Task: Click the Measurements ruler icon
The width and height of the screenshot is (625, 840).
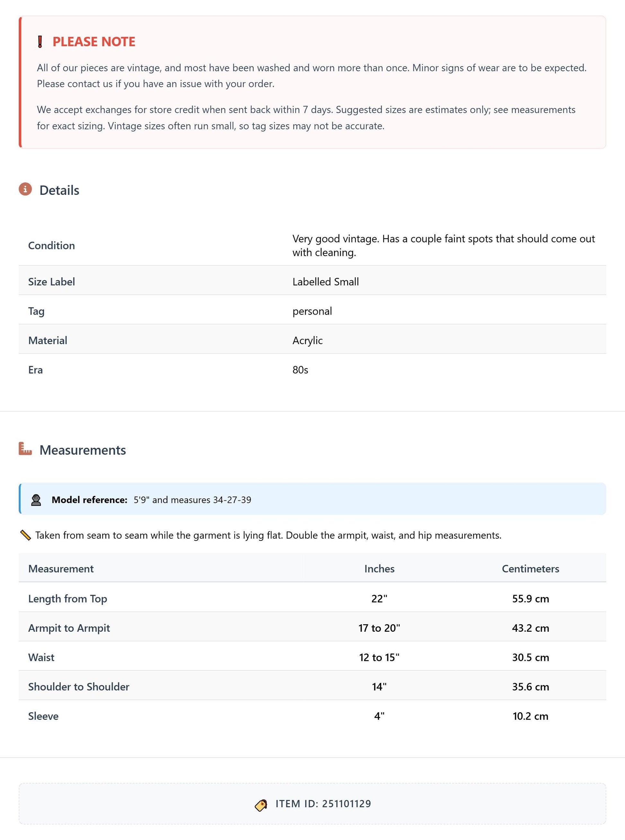Action: [25, 449]
